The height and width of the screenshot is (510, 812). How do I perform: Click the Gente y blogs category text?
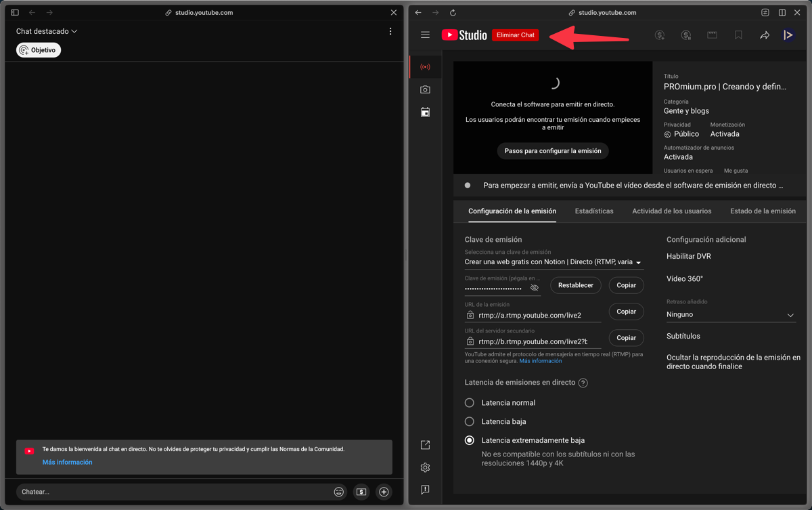[x=686, y=111]
